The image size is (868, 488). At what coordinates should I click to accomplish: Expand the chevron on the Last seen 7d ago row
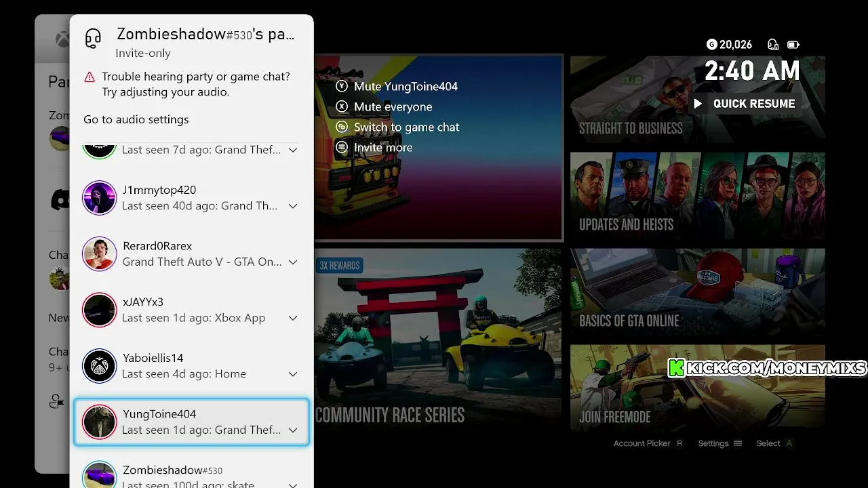[293, 150]
